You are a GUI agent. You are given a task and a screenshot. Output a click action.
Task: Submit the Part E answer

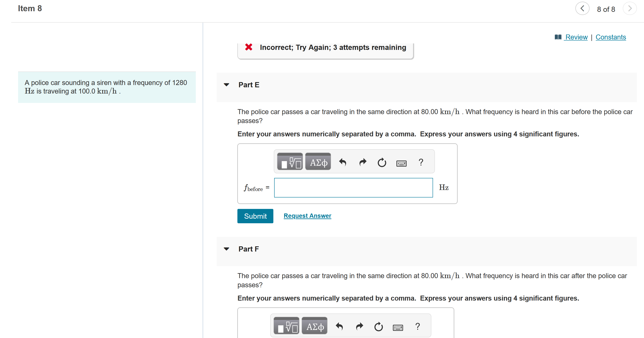click(255, 216)
